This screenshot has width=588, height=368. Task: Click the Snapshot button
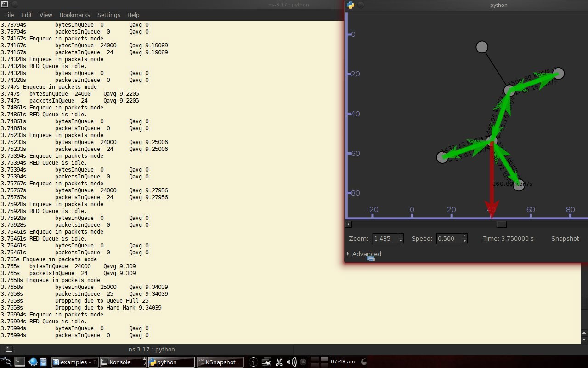565,238
